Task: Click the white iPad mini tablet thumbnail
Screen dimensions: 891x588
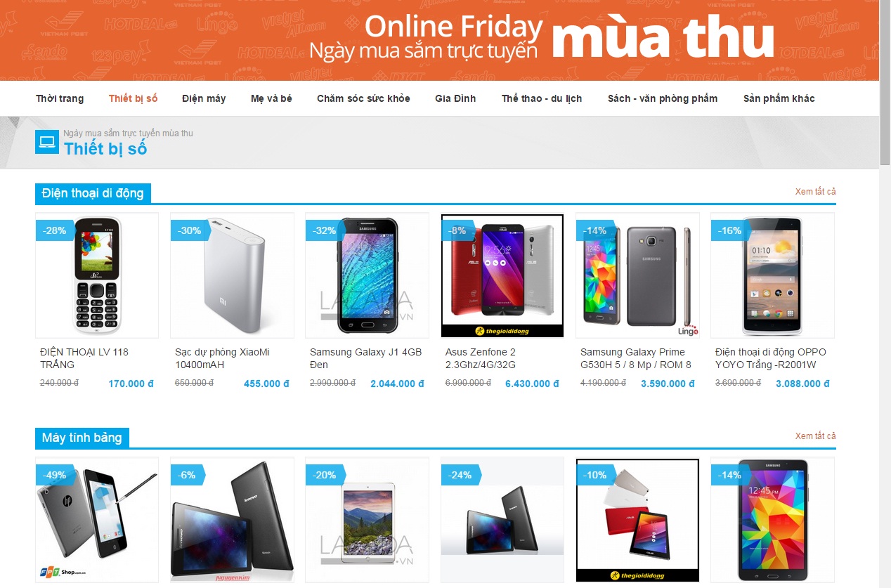Action: point(367,520)
